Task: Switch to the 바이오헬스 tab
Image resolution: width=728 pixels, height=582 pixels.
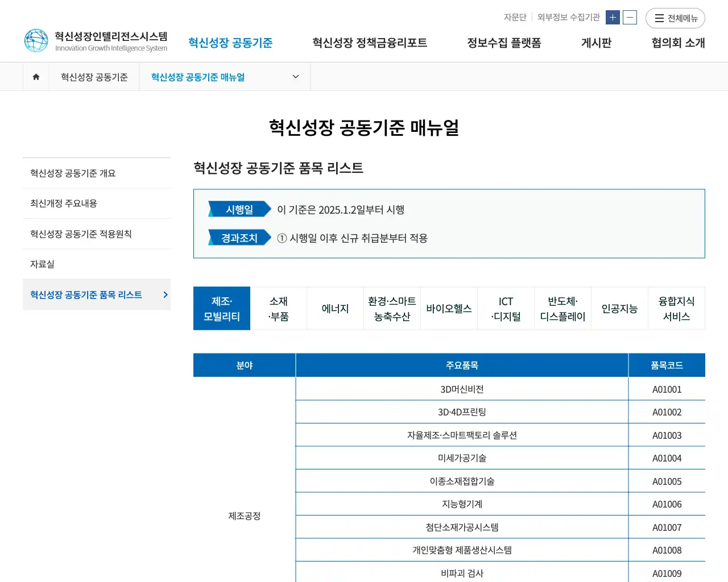Action: click(449, 308)
